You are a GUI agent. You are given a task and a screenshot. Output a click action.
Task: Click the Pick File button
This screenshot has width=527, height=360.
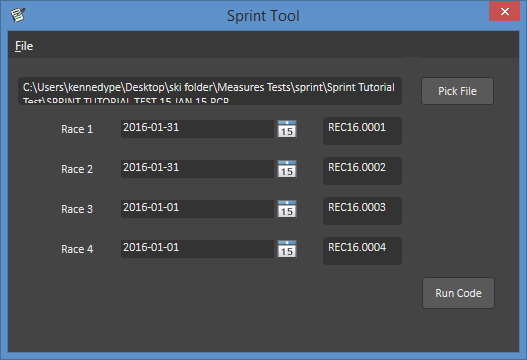click(x=457, y=91)
